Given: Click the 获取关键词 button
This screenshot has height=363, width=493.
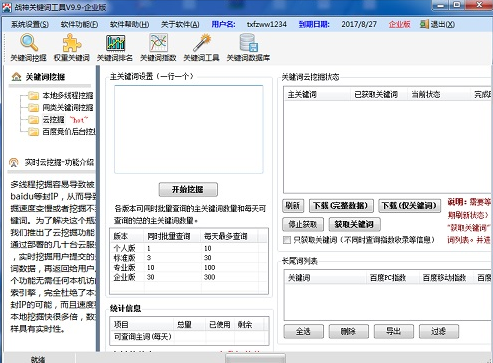Looking at the screenshot, I should point(354,224).
